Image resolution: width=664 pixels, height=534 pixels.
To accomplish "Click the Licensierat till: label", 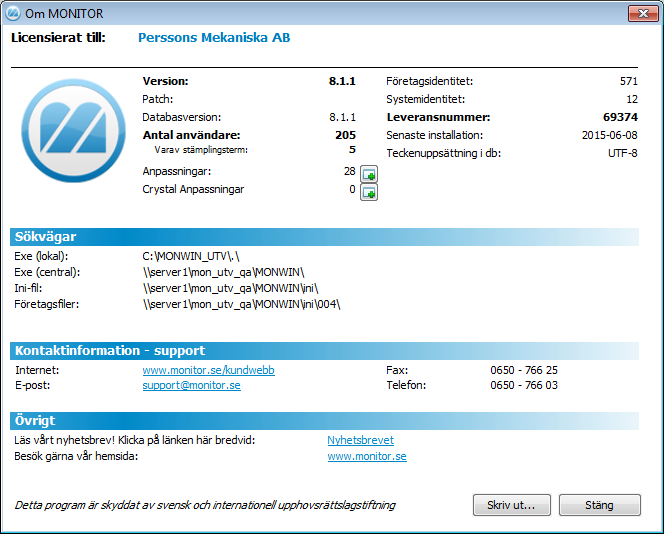I will tap(58, 38).
